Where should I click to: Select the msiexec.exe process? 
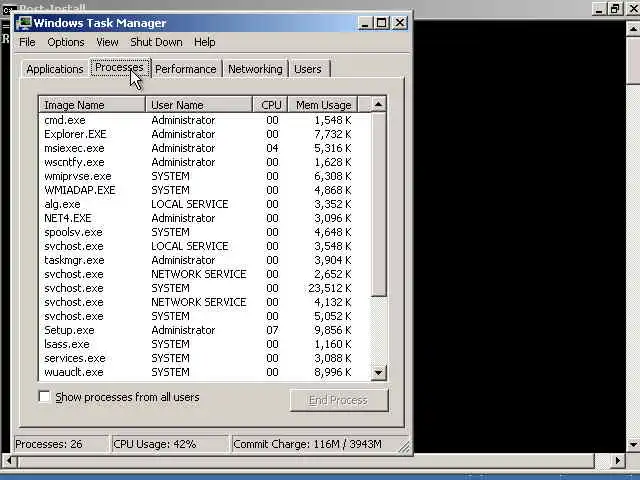[204, 148]
